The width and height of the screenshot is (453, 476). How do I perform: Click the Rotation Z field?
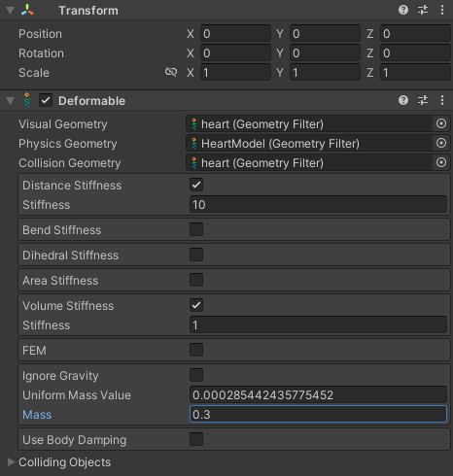click(415, 52)
